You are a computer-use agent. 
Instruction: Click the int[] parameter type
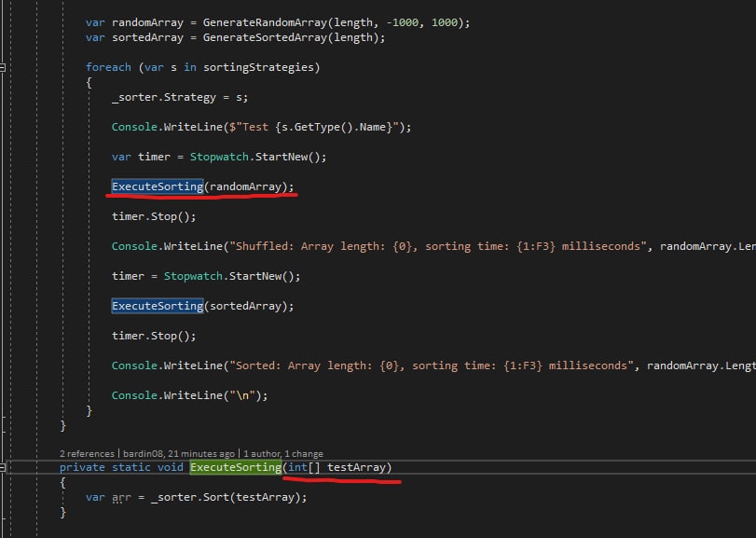(x=304, y=467)
